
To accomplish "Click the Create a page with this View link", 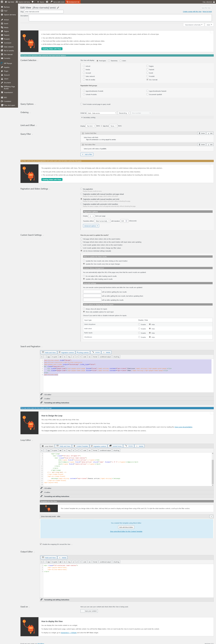I will (192, 11).
